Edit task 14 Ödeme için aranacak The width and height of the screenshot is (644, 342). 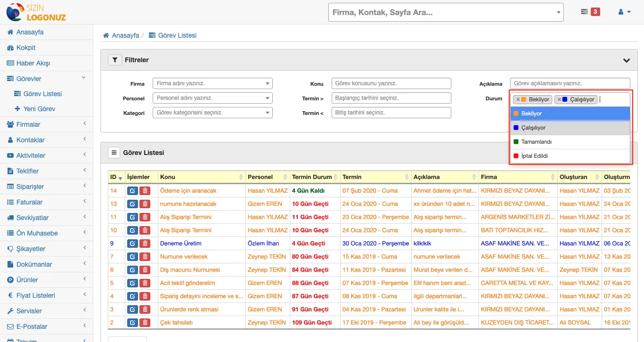[x=132, y=191]
